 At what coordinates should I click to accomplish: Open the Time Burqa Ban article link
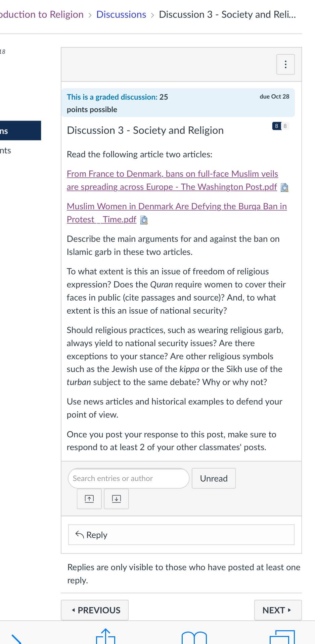click(x=177, y=213)
